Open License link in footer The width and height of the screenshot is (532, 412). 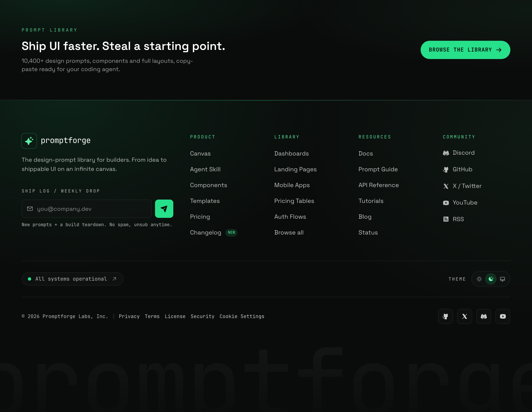coord(175,316)
